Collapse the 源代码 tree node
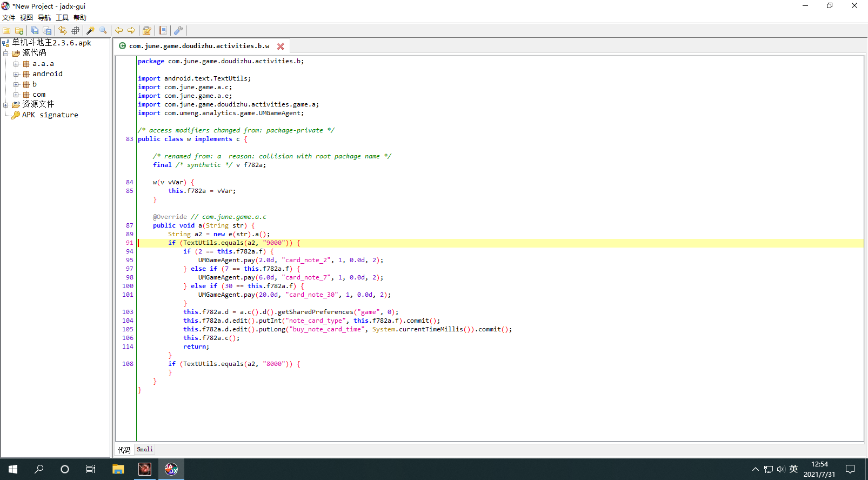 tap(6, 54)
